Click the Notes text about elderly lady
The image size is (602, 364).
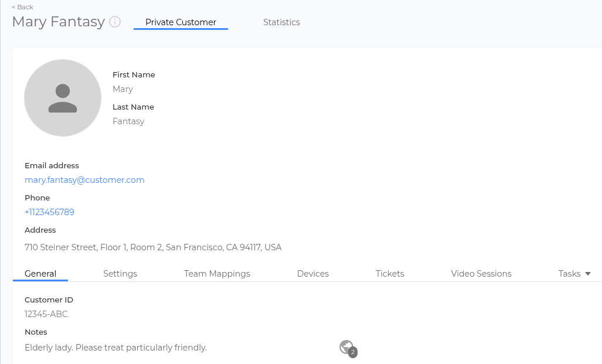[115, 348]
